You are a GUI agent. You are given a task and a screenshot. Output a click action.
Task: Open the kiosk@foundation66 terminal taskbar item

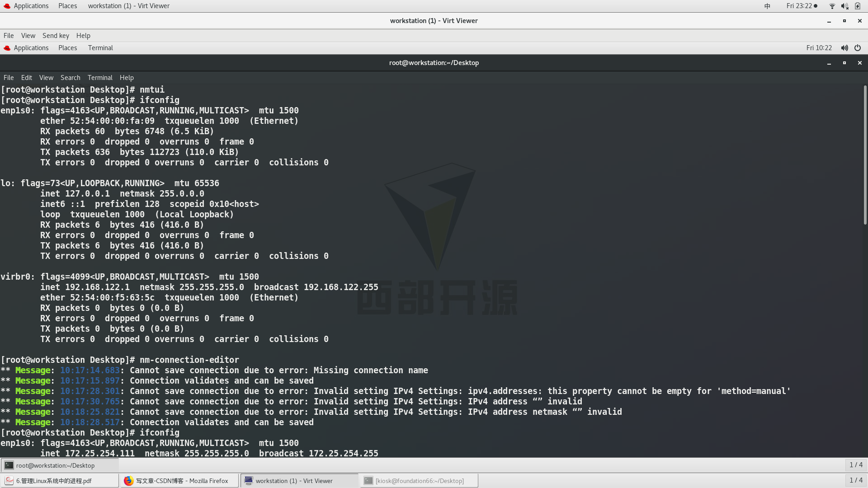tap(419, 481)
